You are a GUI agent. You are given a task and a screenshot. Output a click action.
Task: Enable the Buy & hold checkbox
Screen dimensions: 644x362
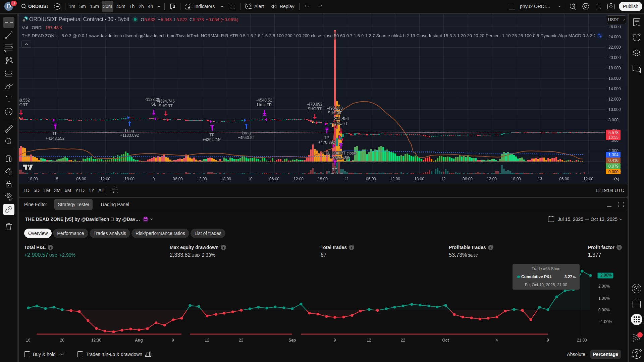click(28, 354)
